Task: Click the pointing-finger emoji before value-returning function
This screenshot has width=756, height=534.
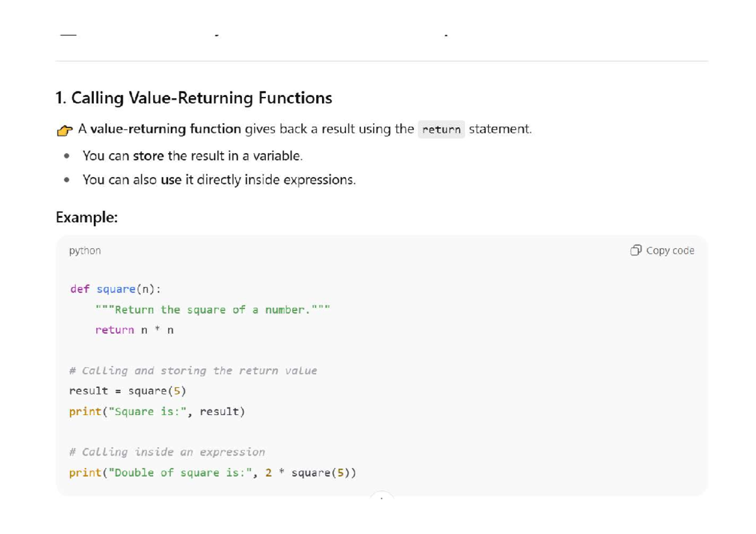Action: [x=65, y=128]
